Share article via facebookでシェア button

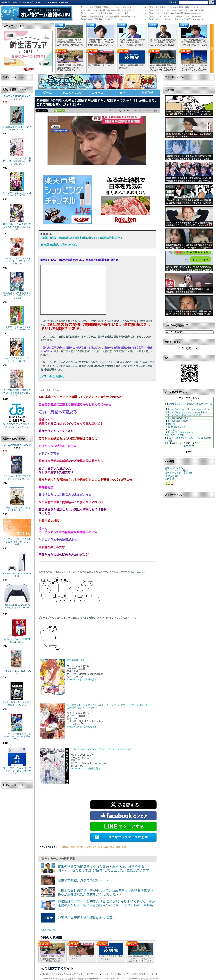[123, 816]
